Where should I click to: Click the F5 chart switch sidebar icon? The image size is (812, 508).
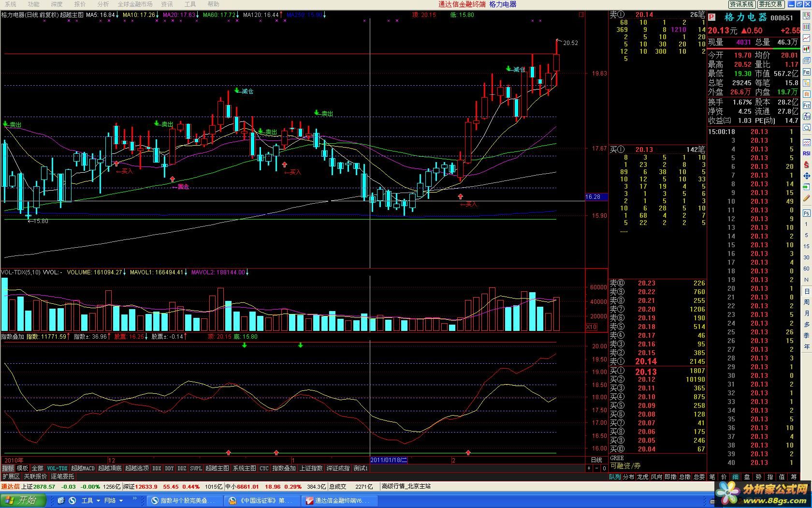pos(806,213)
